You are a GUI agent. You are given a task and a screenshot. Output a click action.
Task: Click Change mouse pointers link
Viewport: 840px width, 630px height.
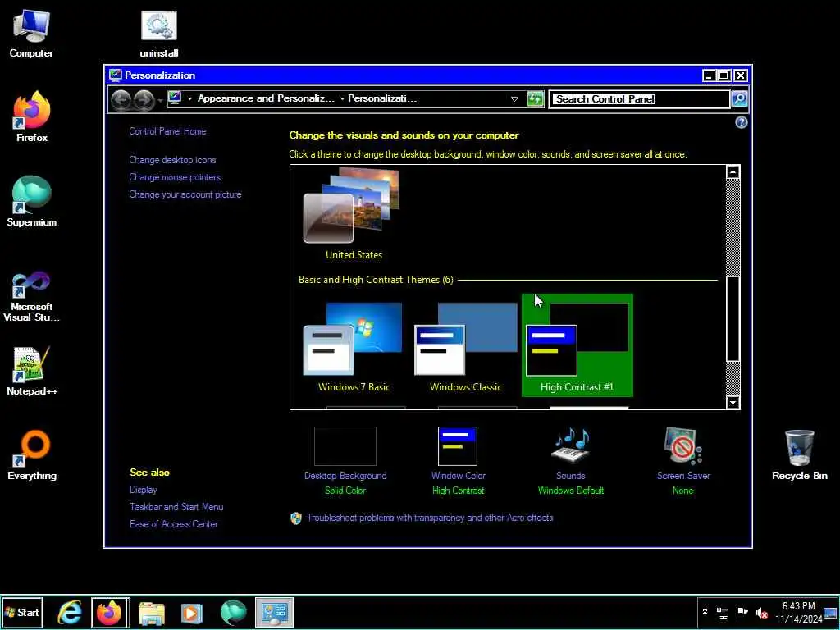click(175, 177)
